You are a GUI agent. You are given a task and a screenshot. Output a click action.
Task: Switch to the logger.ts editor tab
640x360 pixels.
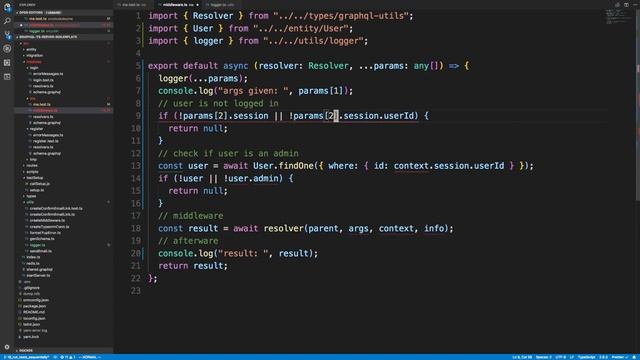222,5
